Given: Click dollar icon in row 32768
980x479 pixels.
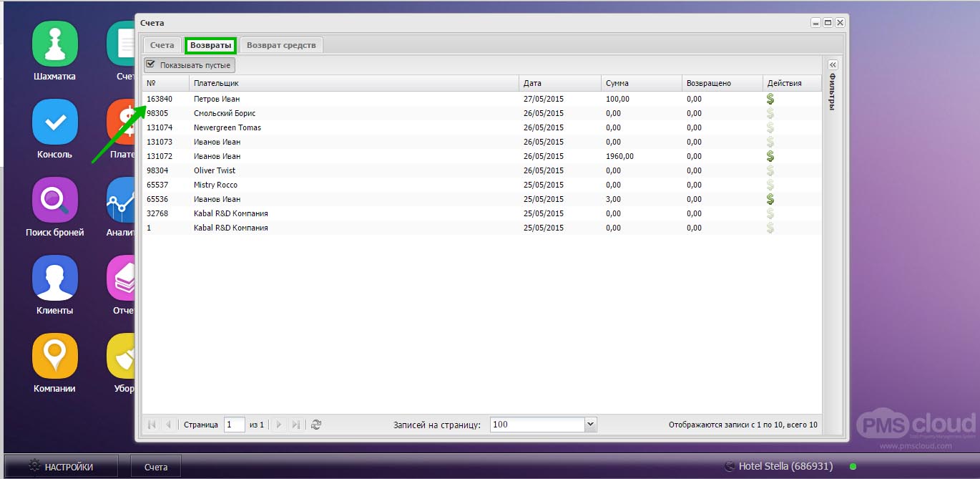Looking at the screenshot, I should [770, 213].
